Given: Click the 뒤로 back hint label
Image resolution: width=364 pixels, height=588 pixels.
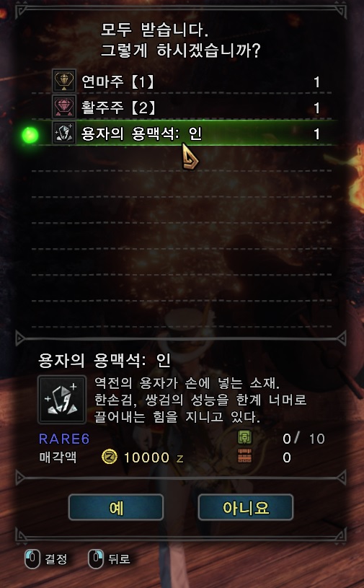Looking at the screenshot, I should coord(119,559).
